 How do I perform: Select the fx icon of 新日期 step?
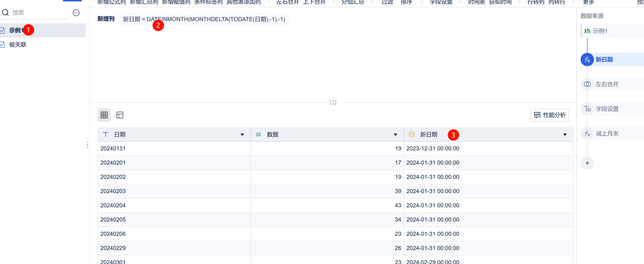[x=587, y=60]
